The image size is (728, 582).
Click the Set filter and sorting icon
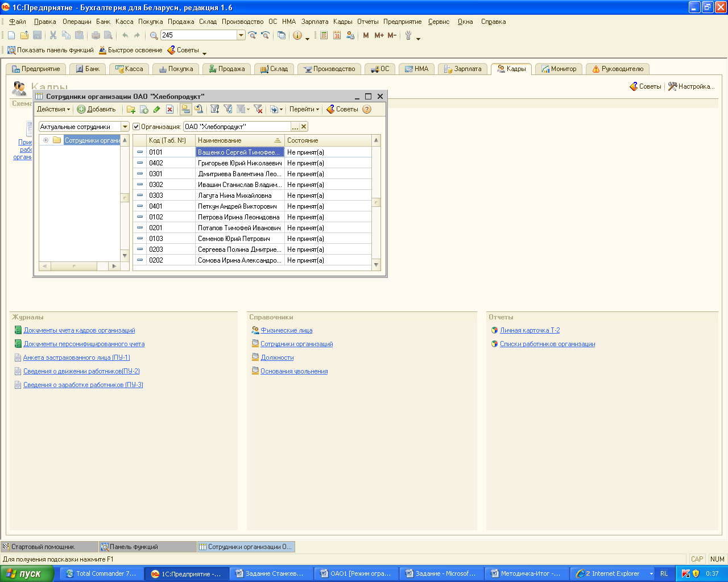point(215,109)
